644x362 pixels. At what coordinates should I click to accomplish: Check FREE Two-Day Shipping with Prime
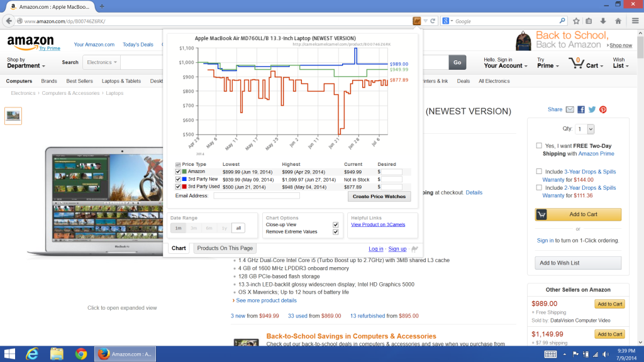[x=539, y=145]
